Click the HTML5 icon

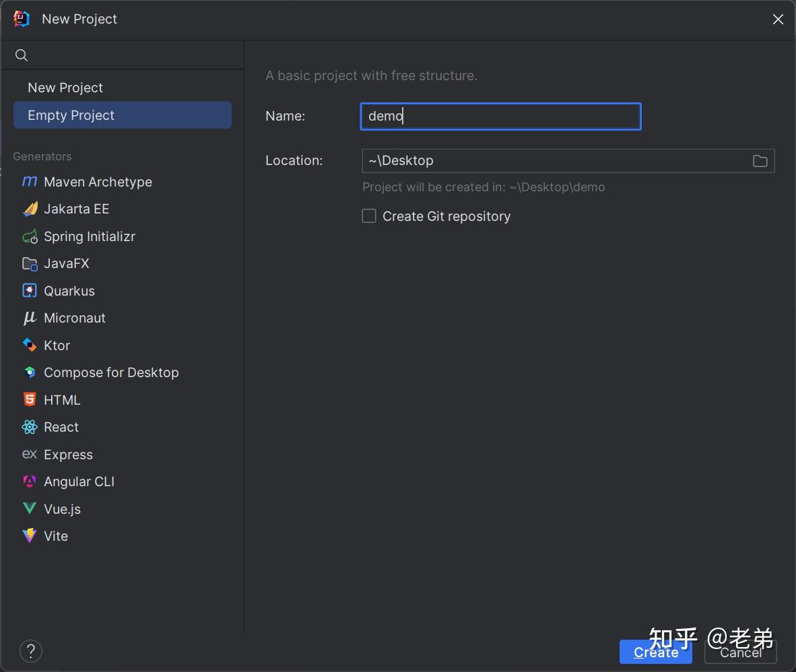(x=30, y=400)
